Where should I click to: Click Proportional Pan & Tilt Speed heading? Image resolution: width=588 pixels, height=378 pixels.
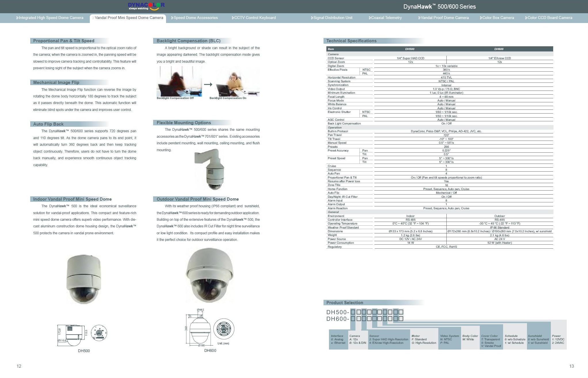click(x=64, y=41)
